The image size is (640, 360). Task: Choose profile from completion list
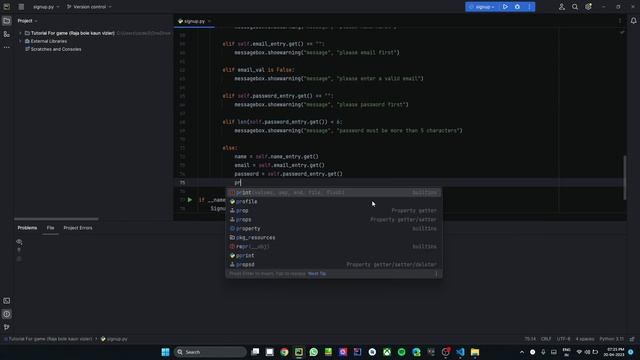333,202
